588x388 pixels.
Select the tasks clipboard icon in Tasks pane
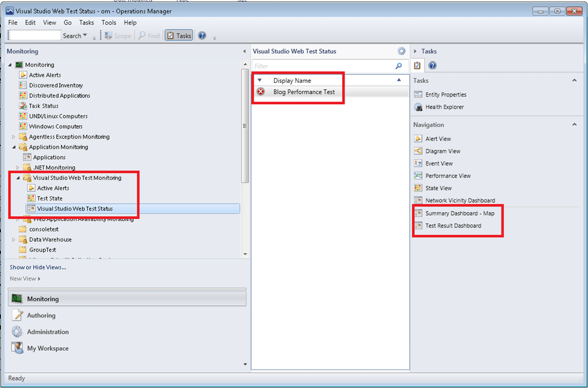pos(417,66)
